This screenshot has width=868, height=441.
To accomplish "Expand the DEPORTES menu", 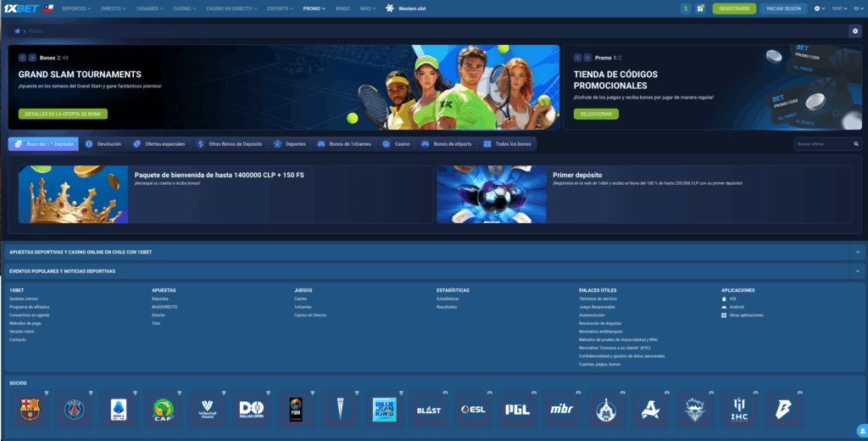I will click(x=76, y=8).
